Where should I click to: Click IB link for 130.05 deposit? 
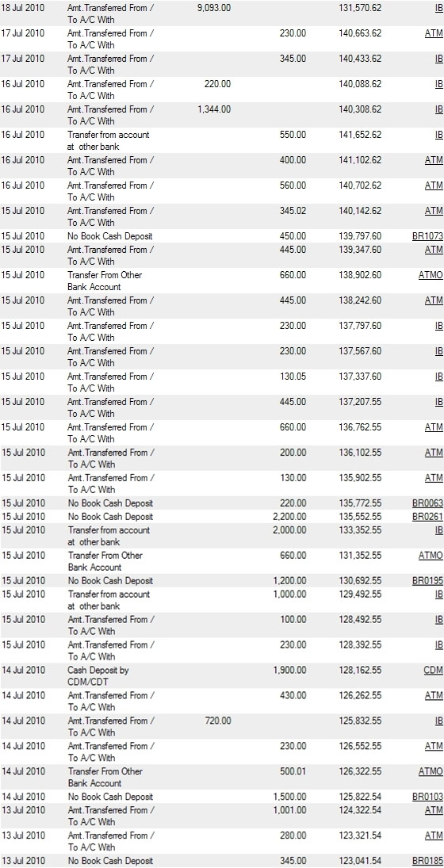(x=439, y=377)
